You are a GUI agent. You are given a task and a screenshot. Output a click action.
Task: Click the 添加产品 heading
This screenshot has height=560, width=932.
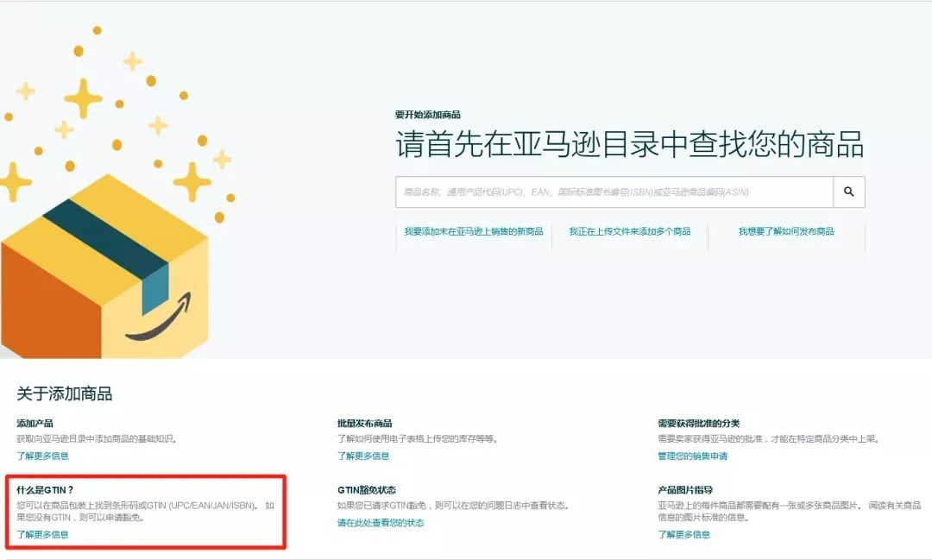point(35,424)
